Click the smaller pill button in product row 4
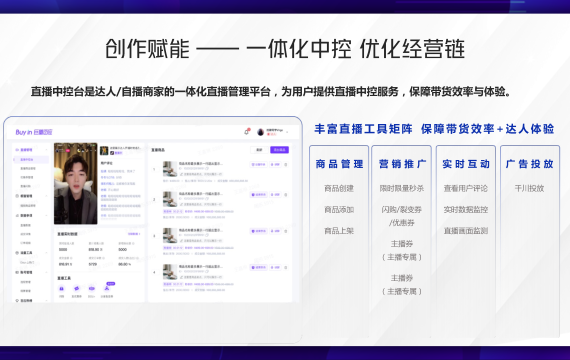 [275, 267]
